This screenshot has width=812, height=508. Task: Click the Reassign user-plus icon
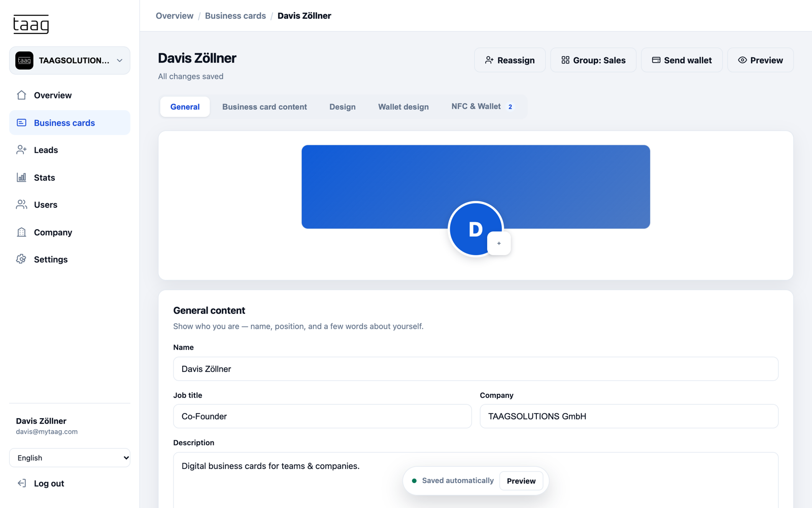pos(489,60)
